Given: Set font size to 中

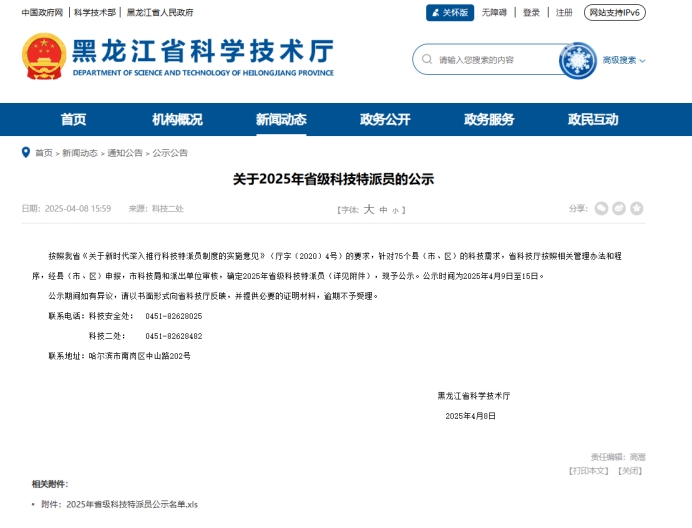Looking at the screenshot, I should [x=383, y=210].
